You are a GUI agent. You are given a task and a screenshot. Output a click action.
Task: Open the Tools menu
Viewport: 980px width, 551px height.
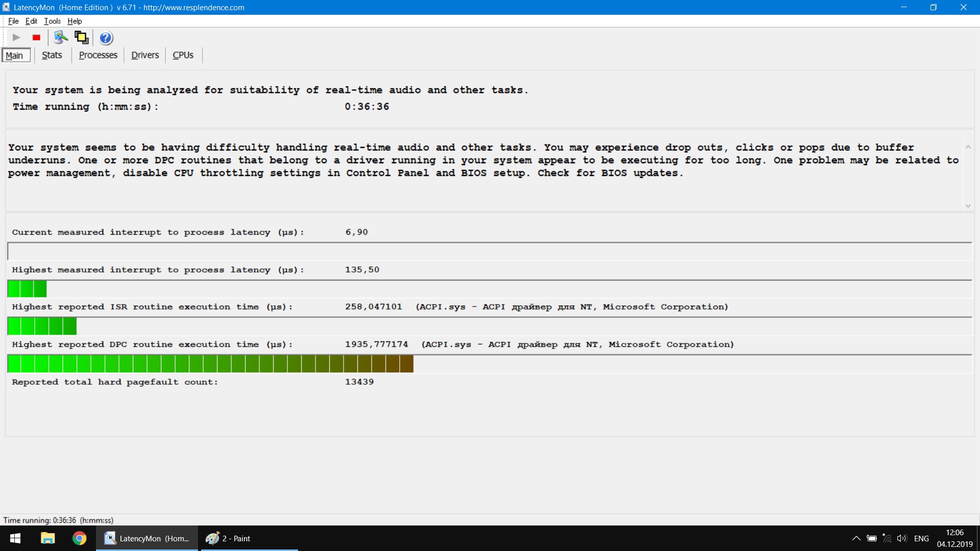[52, 21]
